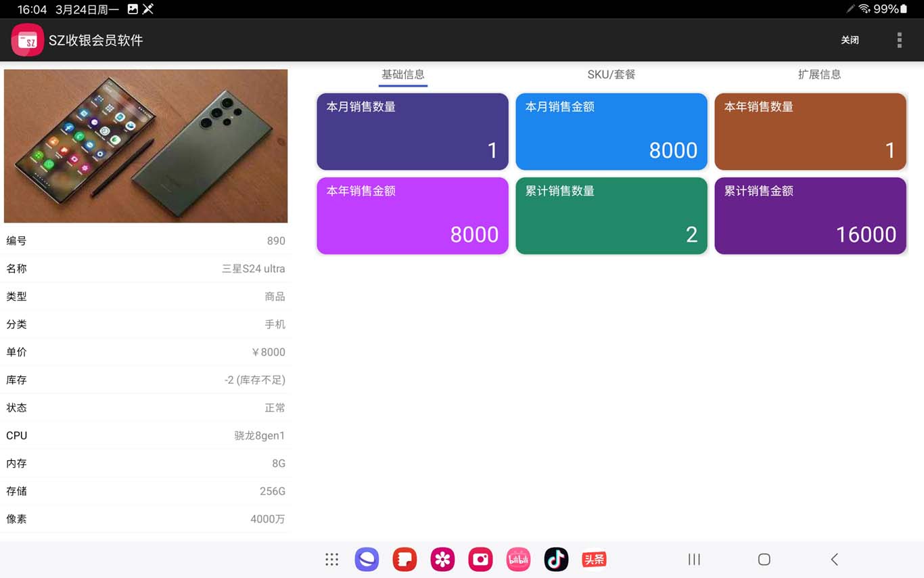The image size is (924, 578).
Task: Open the 本年销售数量 card
Action: pos(810,131)
